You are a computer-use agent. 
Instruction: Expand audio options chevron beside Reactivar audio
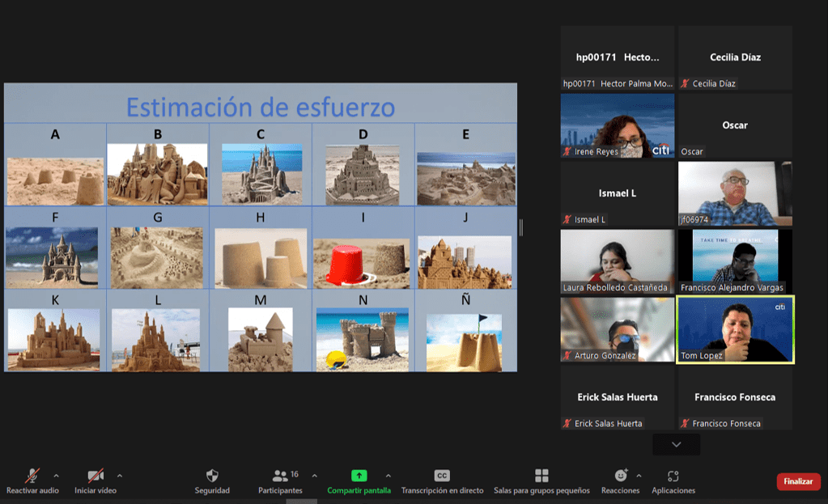pos(56,476)
